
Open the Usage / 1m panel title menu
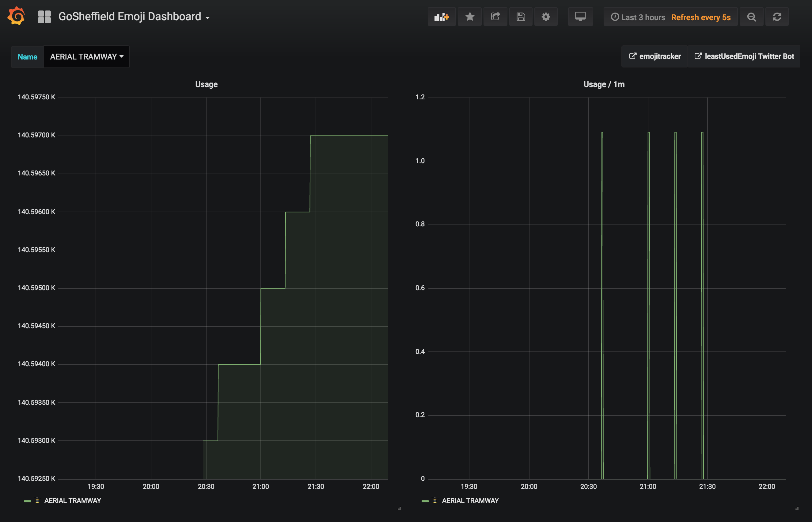tap(604, 84)
